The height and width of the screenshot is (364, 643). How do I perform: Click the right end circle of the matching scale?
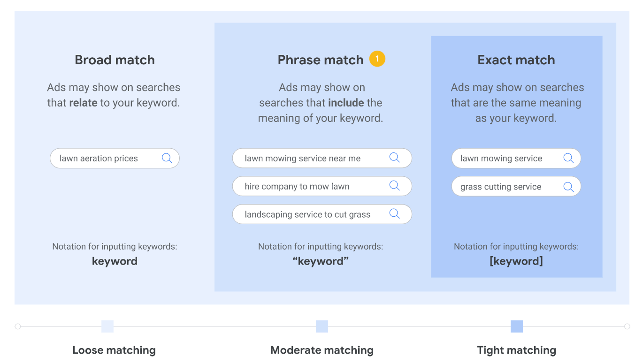[627, 326]
